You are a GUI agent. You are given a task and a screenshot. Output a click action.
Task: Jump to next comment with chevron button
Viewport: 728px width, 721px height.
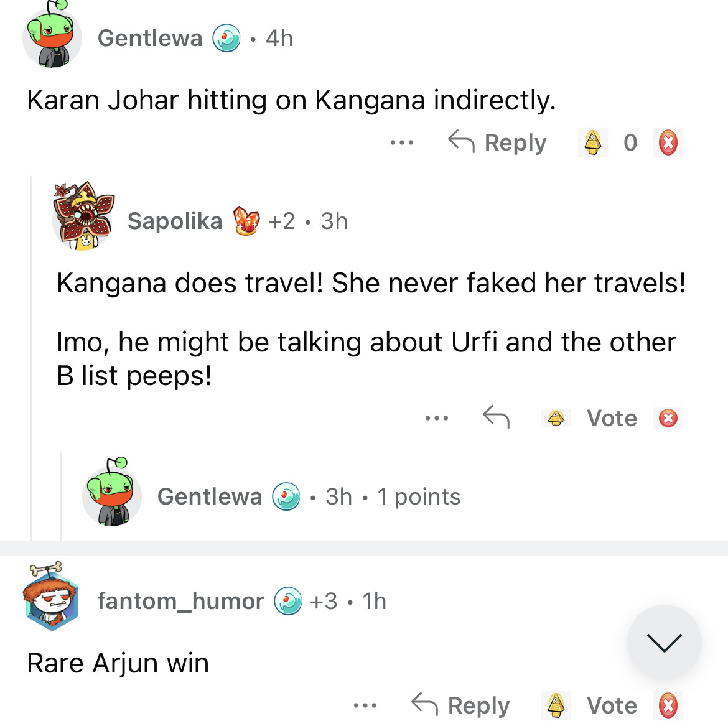[x=664, y=642]
